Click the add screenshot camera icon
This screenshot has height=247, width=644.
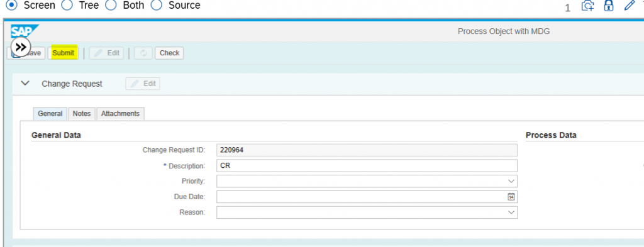point(588,5)
